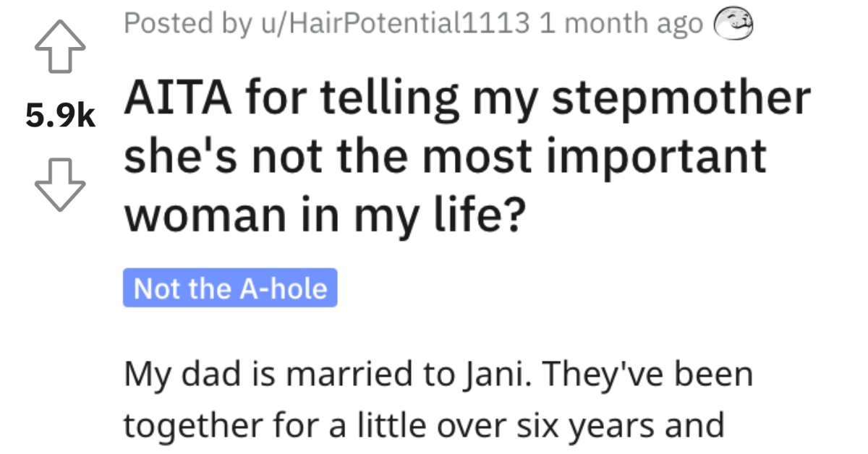The width and height of the screenshot is (868, 454).
Task: Click the '1 month ago' timestamp
Action: [x=621, y=24]
